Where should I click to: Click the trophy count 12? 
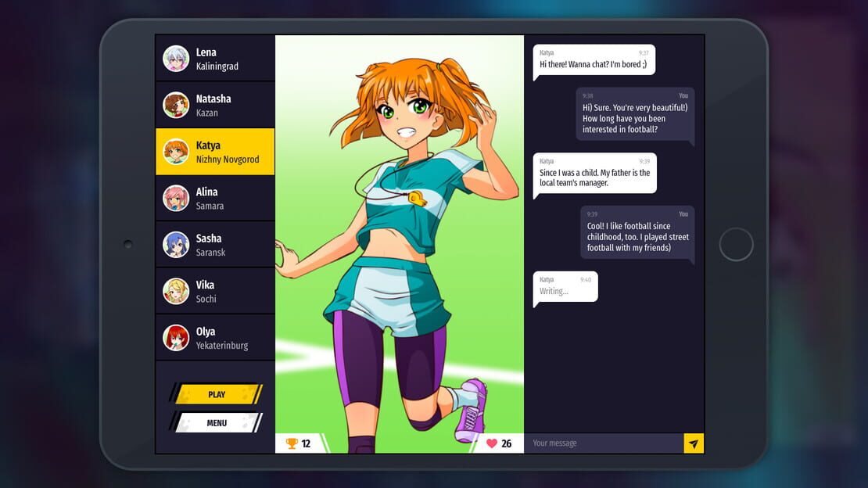pyautogui.click(x=306, y=443)
